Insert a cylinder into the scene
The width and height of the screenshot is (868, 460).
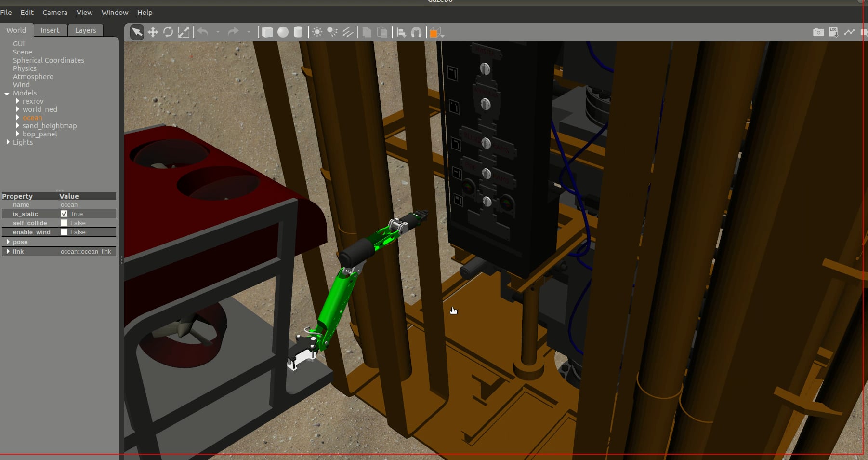(x=298, y=32)
